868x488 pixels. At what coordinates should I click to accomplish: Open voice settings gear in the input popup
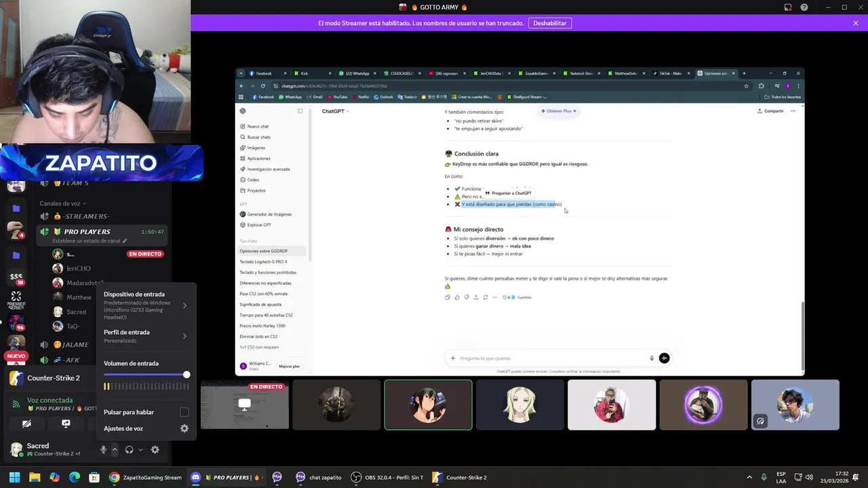click(184, 428)
